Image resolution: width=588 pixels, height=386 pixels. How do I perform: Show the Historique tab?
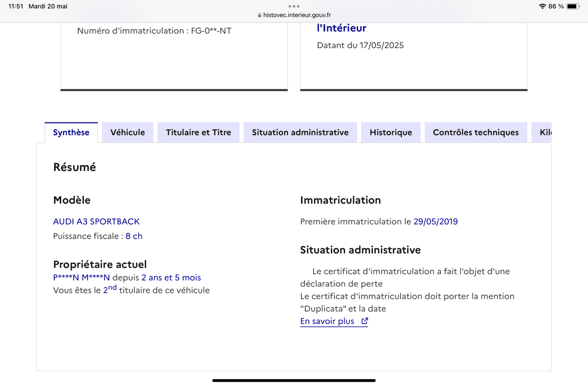(391, 132)
